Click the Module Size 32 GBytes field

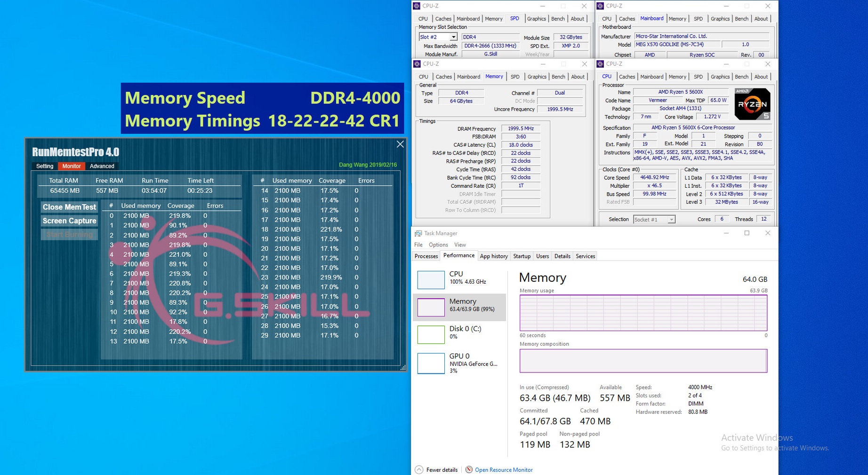[571, 37]
